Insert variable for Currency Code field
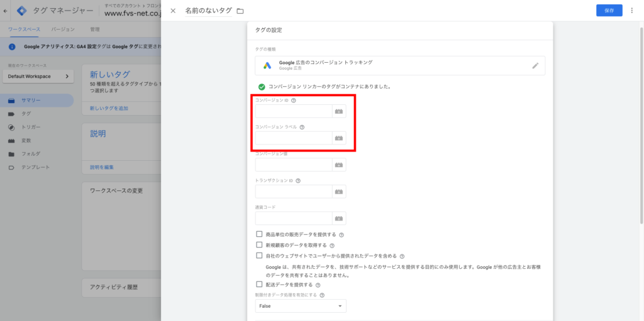Image resolution: width=644 pixels, height=321 pixels. click(x=339, y=218)
